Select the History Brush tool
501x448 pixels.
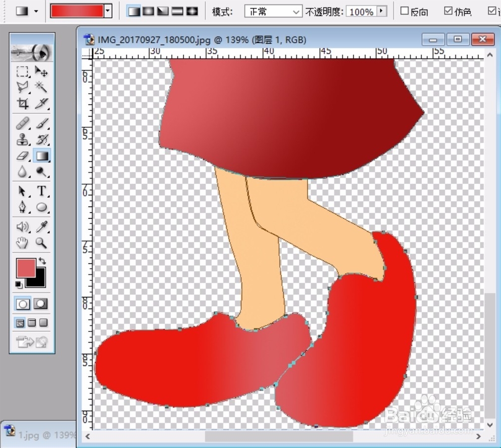(x=41, y=140)
